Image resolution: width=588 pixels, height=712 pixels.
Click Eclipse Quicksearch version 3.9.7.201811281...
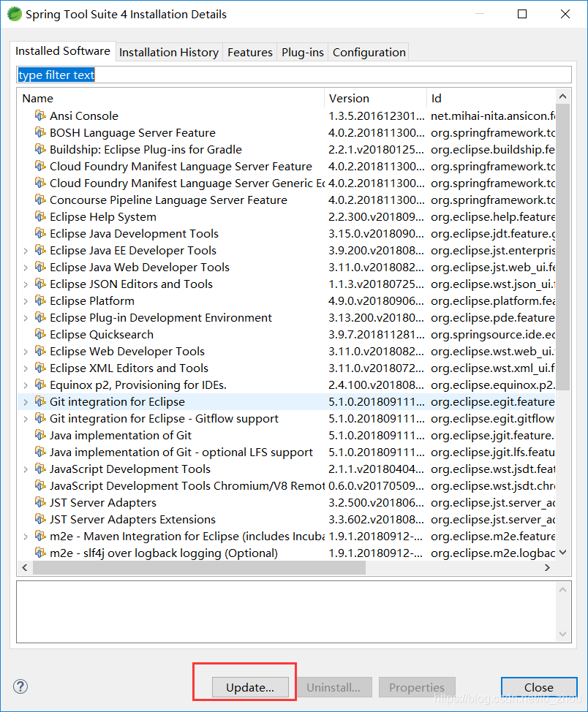tap(376, 334)
